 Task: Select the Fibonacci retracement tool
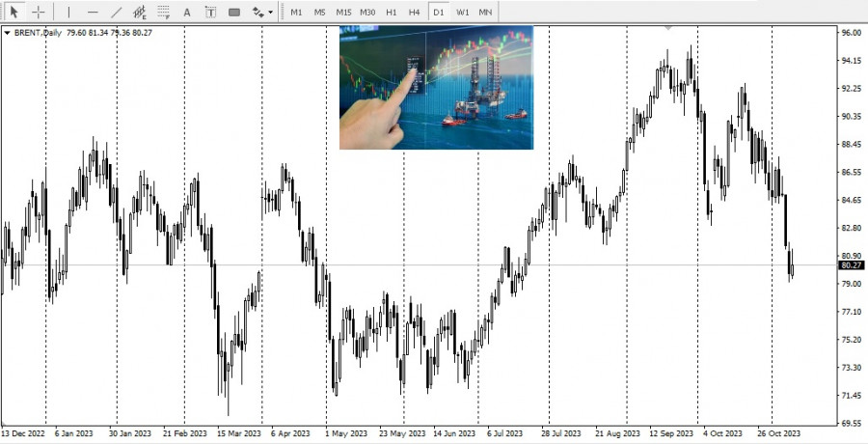(x=163, y=12)
